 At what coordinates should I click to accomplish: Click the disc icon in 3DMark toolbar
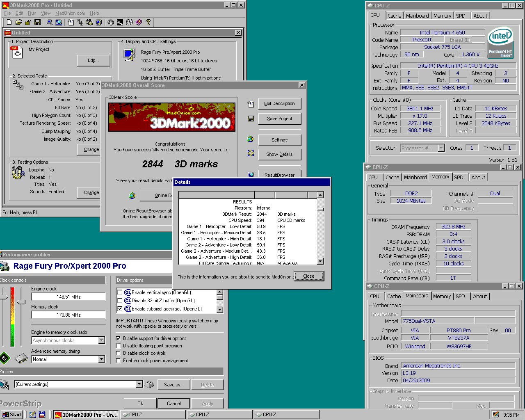click(x=111, y=22)
